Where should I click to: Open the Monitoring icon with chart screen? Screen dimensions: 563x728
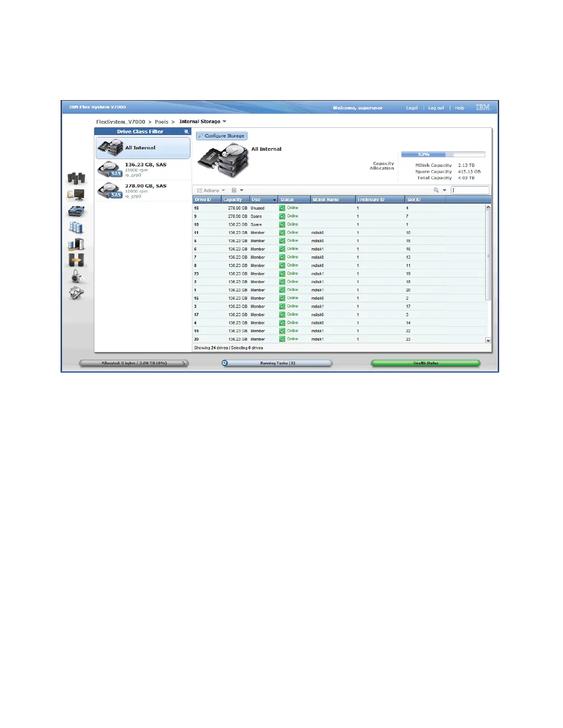[76, 195]
